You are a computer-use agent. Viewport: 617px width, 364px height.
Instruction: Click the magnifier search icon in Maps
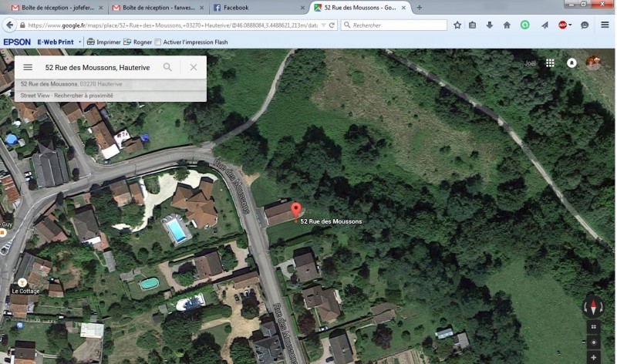tap(167, 67)
